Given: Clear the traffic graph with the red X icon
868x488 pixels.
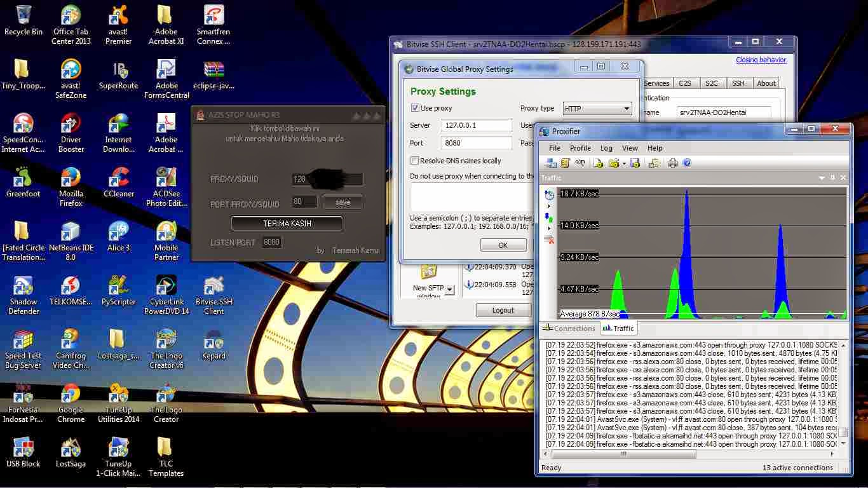Looking at the screenshot, I should [x=549, y=240].
